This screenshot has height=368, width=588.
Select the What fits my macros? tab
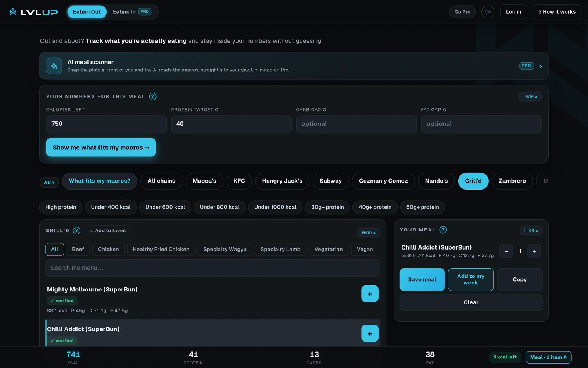100,181
